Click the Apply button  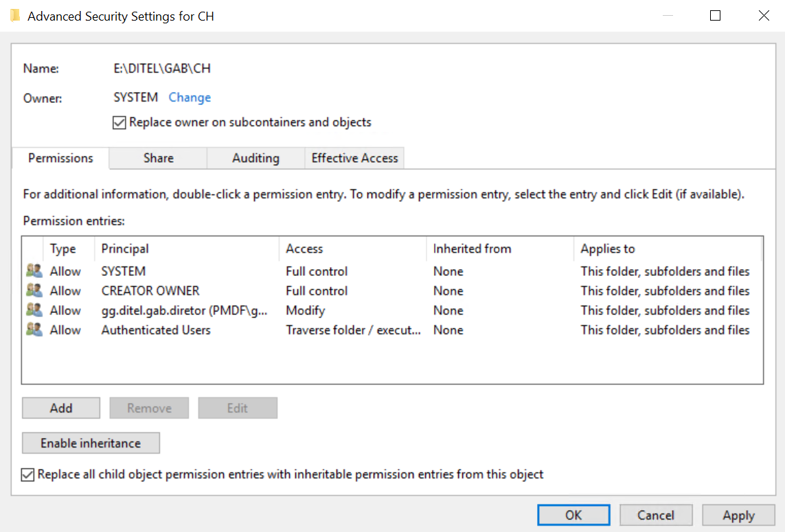point(738,515)
